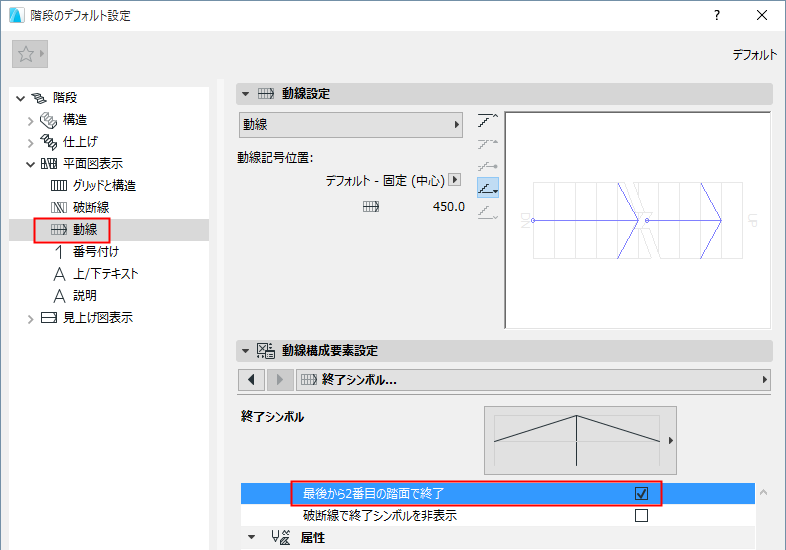This screenshot has width=786, height=550.
Task: Check 破断線で終了シンボルを非表示 checkbox
Action: [x=641, y=515]
